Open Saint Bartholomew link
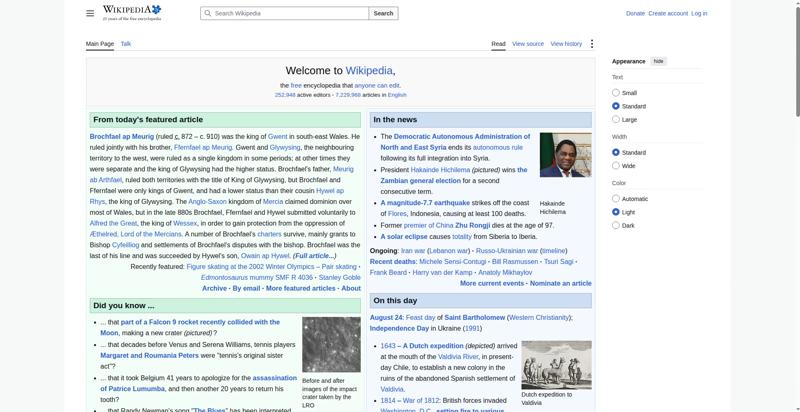Viewport: 800px width, 412px height. coord(474,318)
